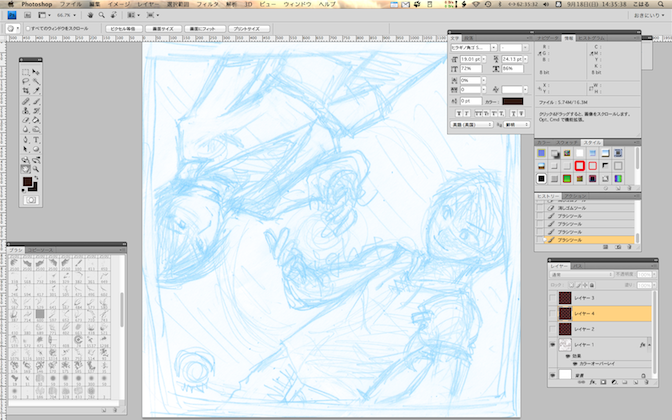Delete layer via Layers panel trash icon
This screenshot has height=420, width=672.
click(x=646, y=382)
